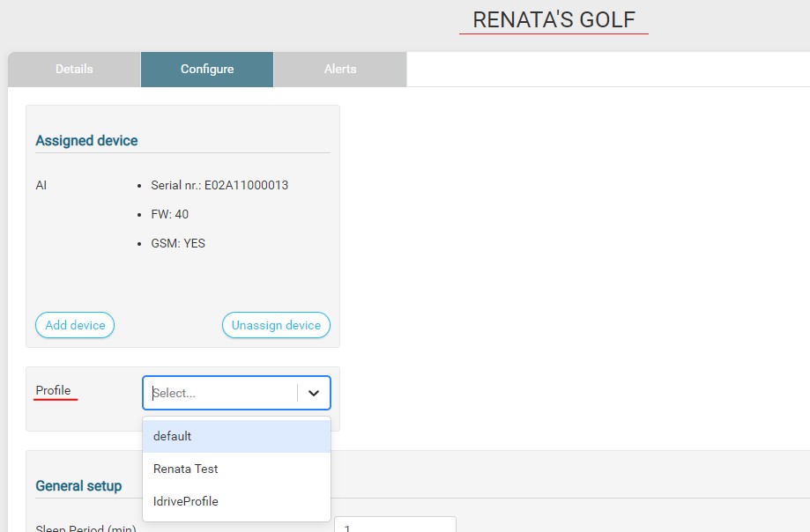Toggle the Profile dropdown chevron arrow

[x=314, y=393]
